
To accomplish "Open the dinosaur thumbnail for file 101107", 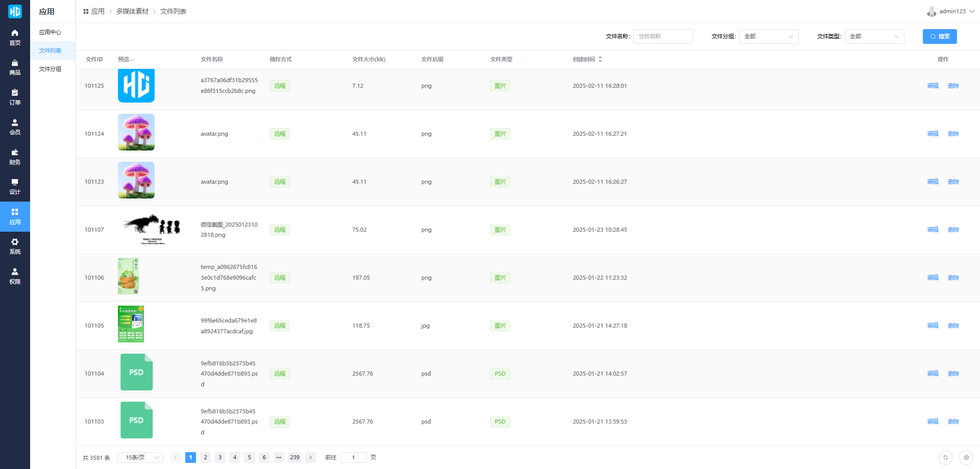I will (152, 230).
